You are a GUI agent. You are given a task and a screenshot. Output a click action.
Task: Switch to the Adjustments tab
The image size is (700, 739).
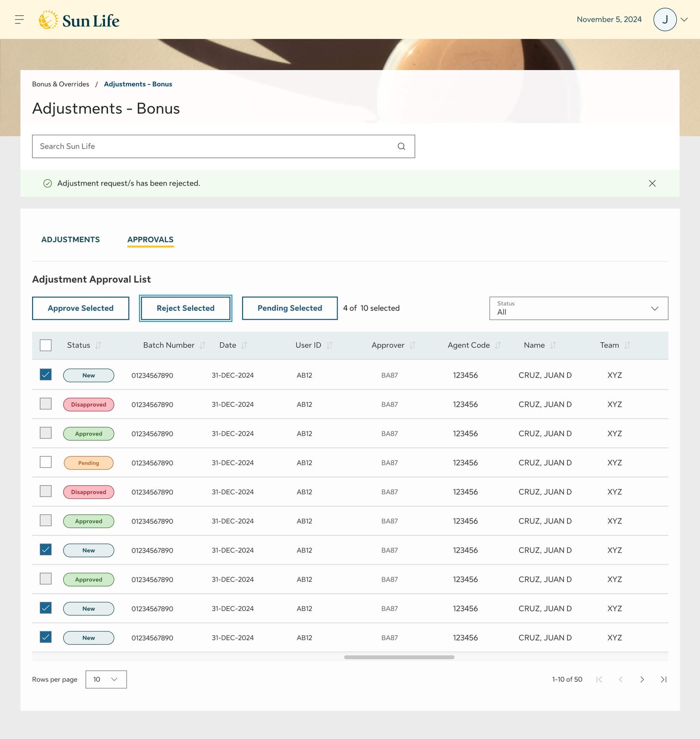[x=70, y=240]
